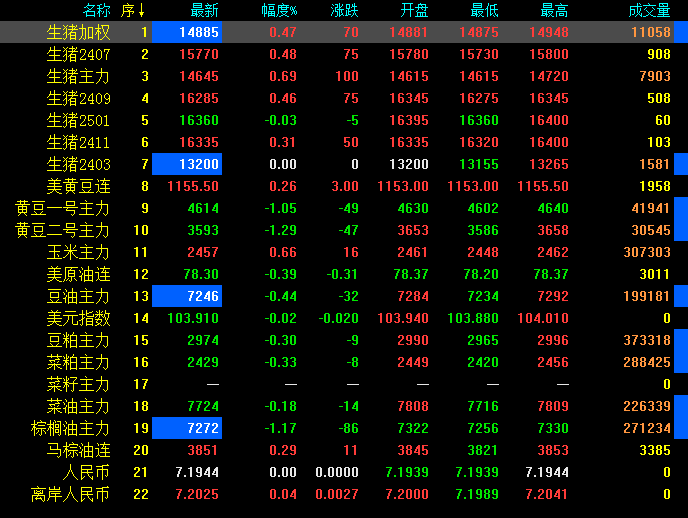Click the 名称 column header
This screenshot has height=518, width=688.
coord(97,10)
